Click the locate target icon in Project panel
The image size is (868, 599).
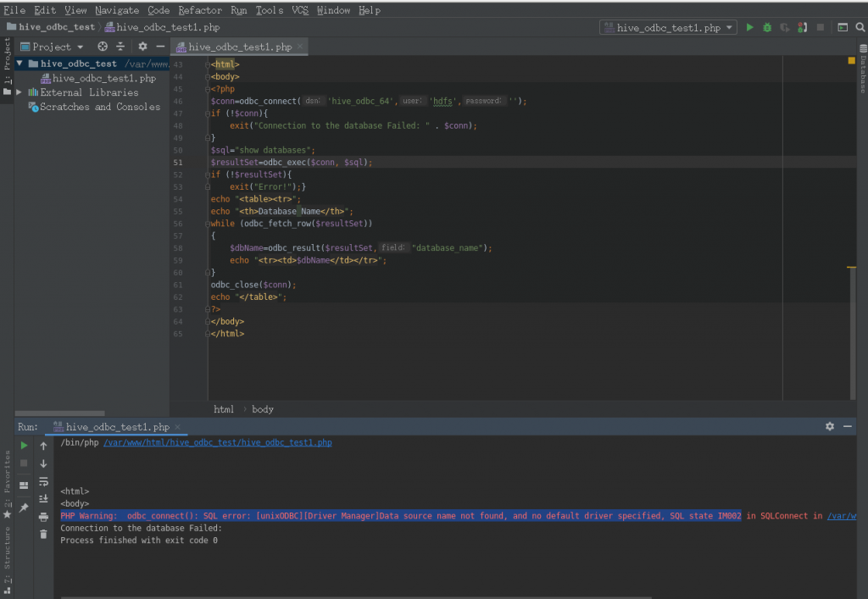click(x=103, y=47)
